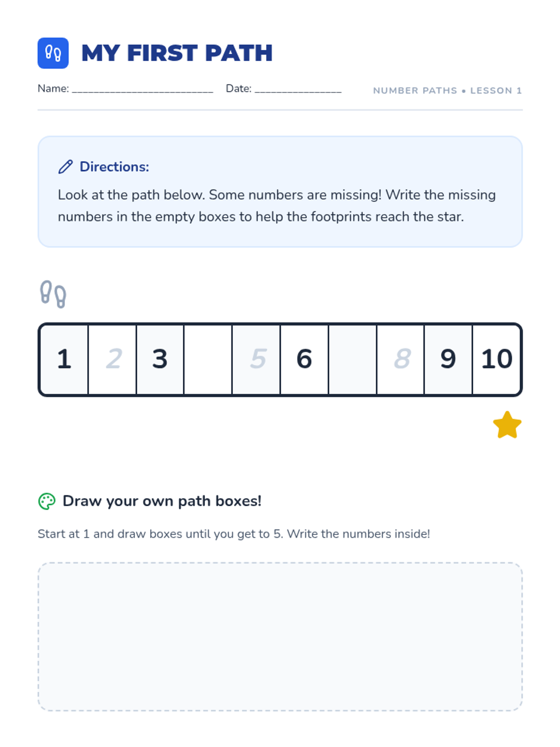
Task: Click the empty box after number 6
Action: [352, 359]
